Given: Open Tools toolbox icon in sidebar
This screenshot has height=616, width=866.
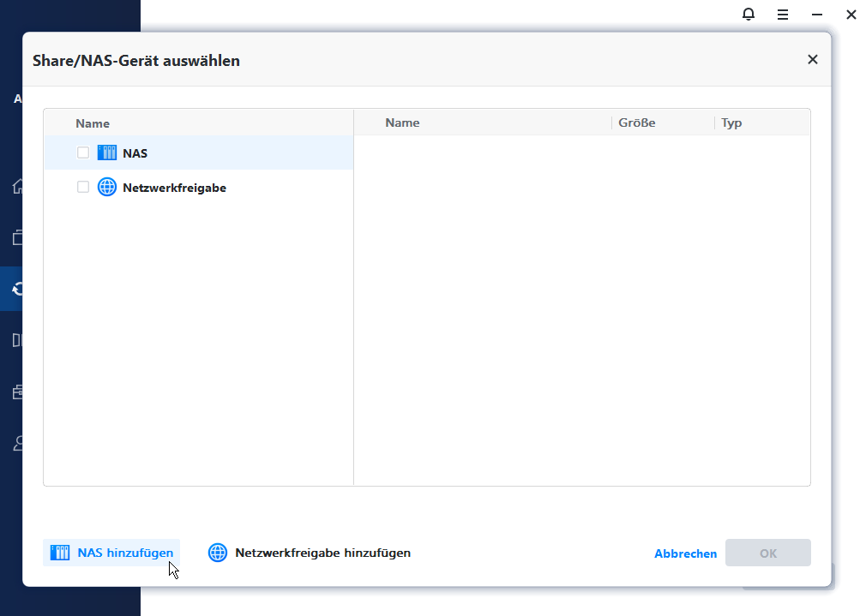Looking at the screenshot, I should (17, 392).
